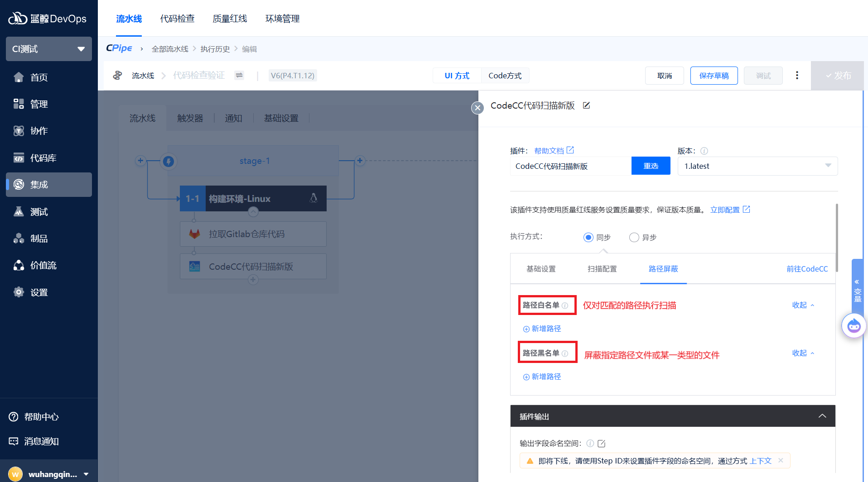Switch to the 扫描配置 tab
Screen dimensions: 868x482
coord(602,269)
